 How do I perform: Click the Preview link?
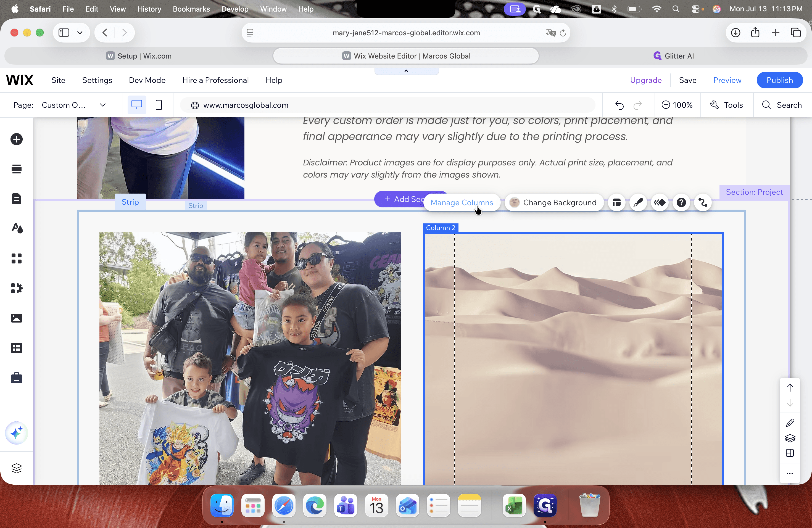pos(727,80)
